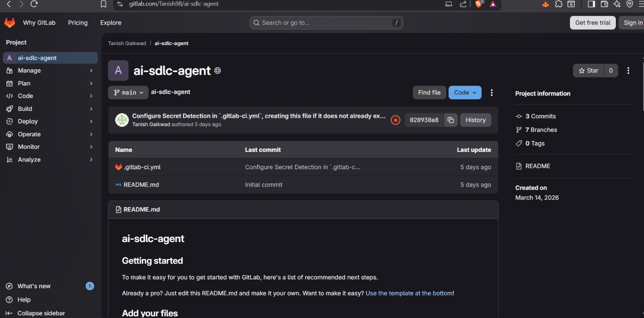Image resolution: width=644 pixels, height=318 pixels.
Task: Expand the Code sidebar section
Action: pos(50,96)
